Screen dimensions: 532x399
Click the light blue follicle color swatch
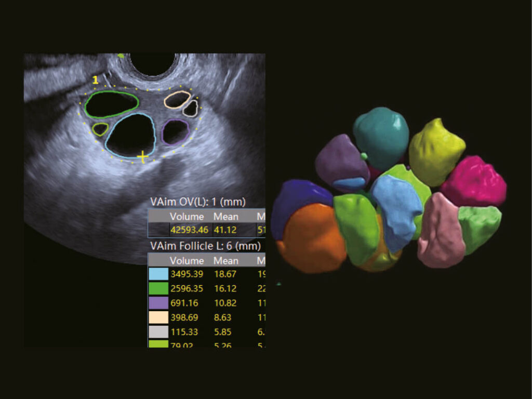coord(158,274)
